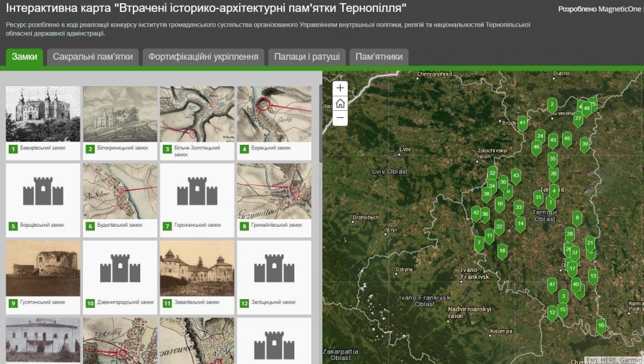Click map marker number 31
Image resolution: width=644 pixels, height=364 pixels.
pos(538,197)
